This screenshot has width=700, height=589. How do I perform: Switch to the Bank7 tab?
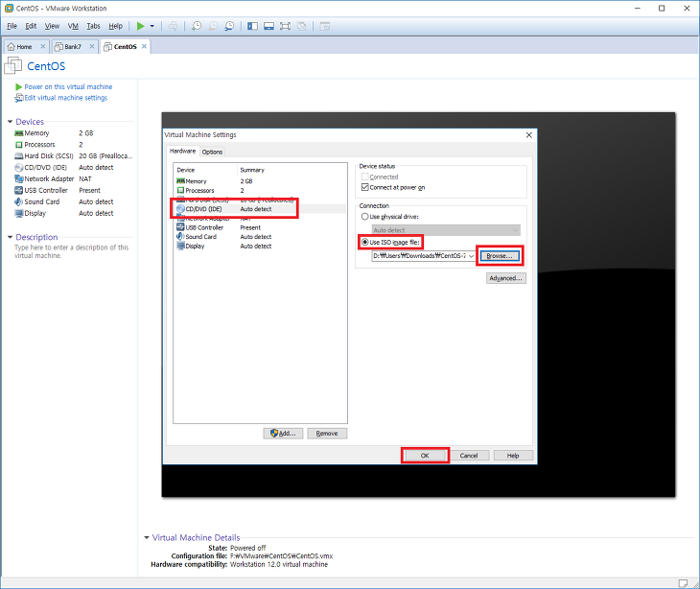click(72, 46)
